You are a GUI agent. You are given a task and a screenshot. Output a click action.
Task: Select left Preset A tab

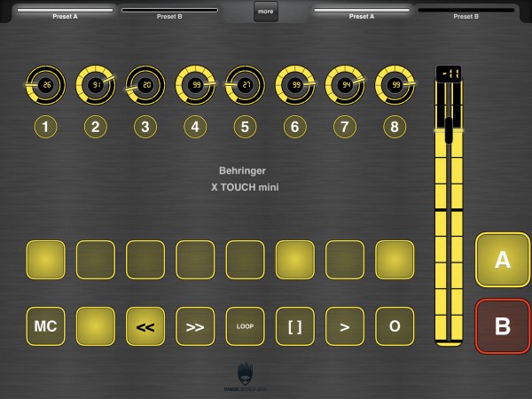pyautogui.click(x=65, y=13)
